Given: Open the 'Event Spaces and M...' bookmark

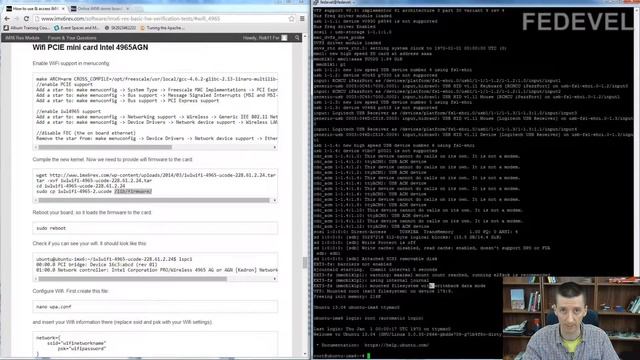Looking at the screenshot, I should point(77,28).
